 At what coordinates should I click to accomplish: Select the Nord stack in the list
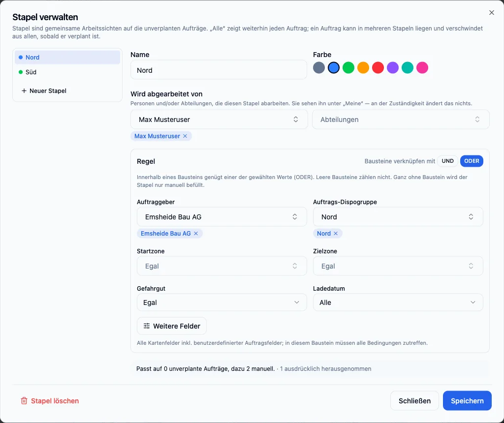point(67,57)
